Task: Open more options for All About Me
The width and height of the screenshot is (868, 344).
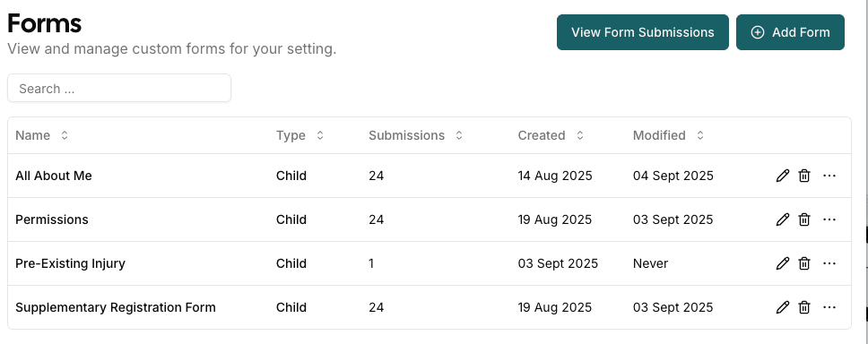Action: (829, 176)
